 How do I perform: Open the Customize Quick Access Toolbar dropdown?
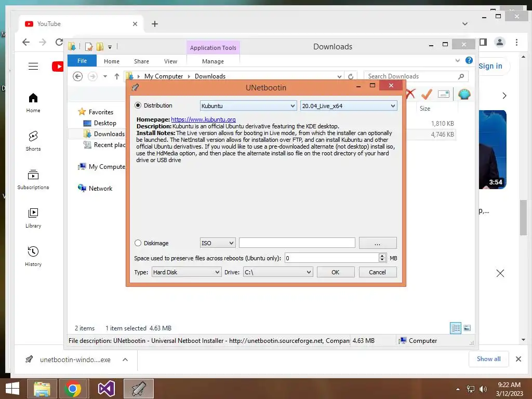point(110,47)
